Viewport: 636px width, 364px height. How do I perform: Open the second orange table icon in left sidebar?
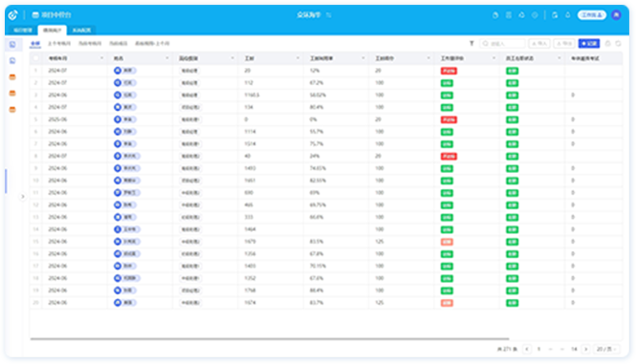click(12, 94)
